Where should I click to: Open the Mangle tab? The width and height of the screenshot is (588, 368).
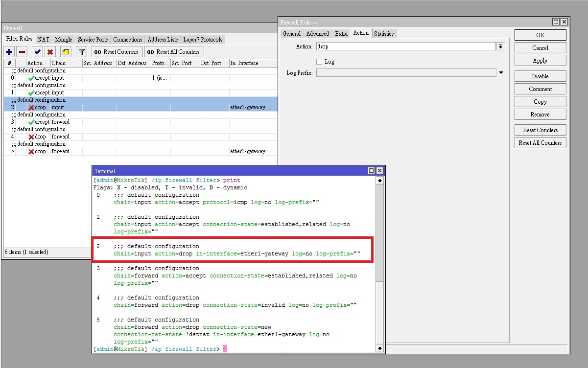63,40
